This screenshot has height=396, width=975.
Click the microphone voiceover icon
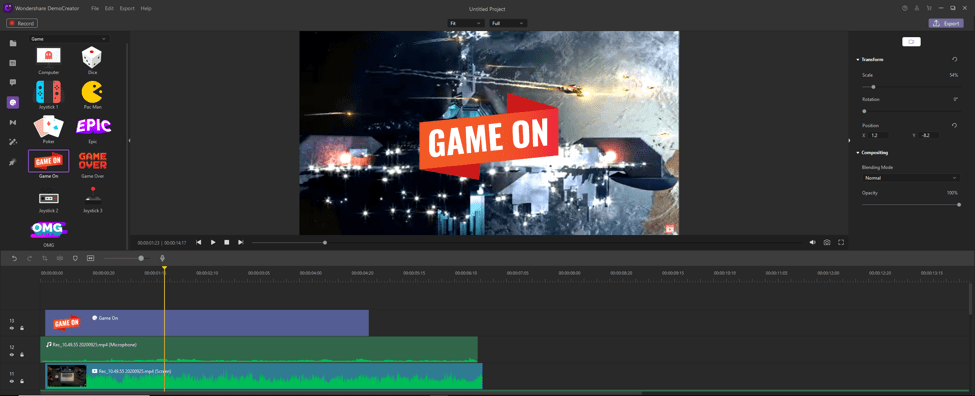162,258
